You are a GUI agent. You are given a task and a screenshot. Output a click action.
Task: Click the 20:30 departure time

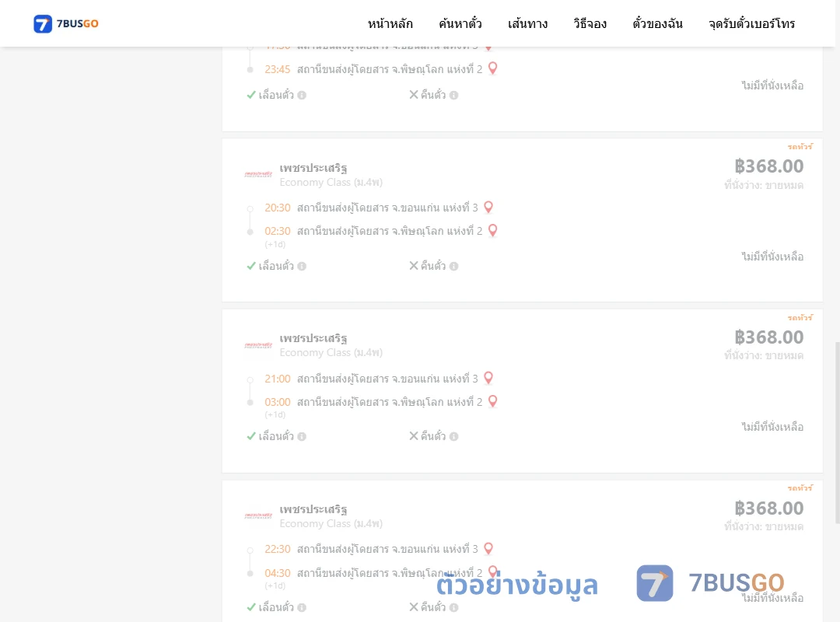[x=278, y=208]
